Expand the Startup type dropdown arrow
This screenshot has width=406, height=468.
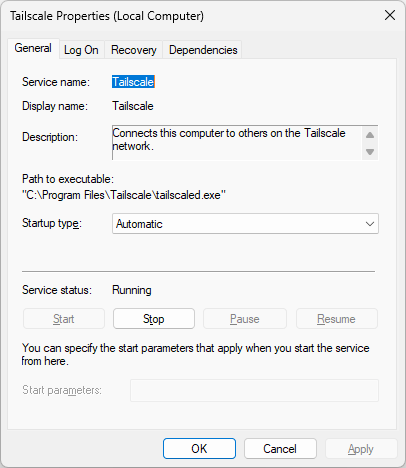[x=370, y=224]
